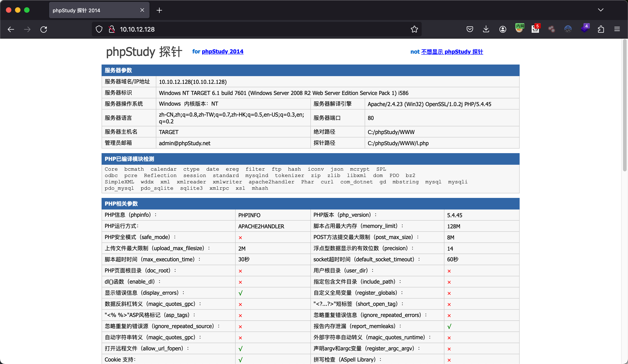Screen dimensions: 628x364
Task: Open the downloads panel
Action: pyautogui.click(x=486, y=29)
